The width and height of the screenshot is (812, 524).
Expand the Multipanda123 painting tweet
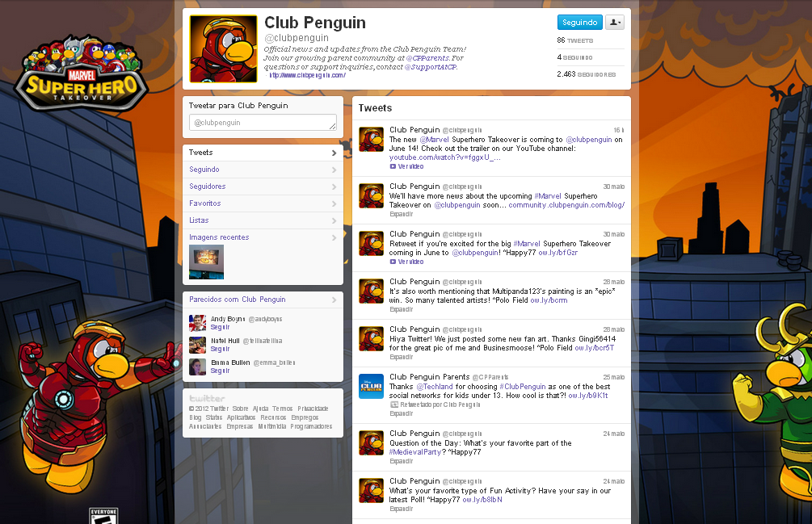tap(401, 309)
